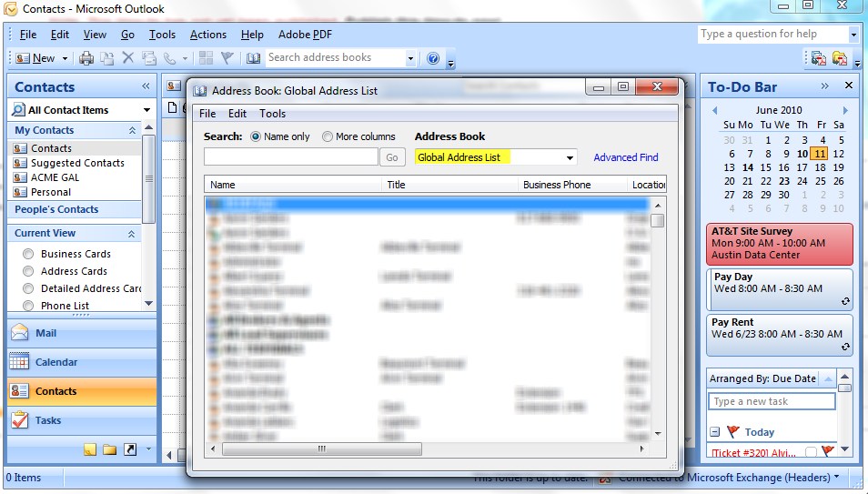The height and width of the screenshot is (494, 868).
Task: Open the Outlook View menu
Action: pyautogui.click(x=95, y=35)
